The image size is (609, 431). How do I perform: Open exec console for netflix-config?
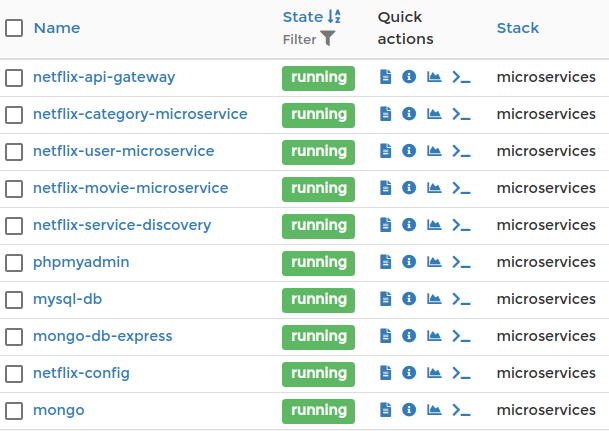click(x=461, y=373)
